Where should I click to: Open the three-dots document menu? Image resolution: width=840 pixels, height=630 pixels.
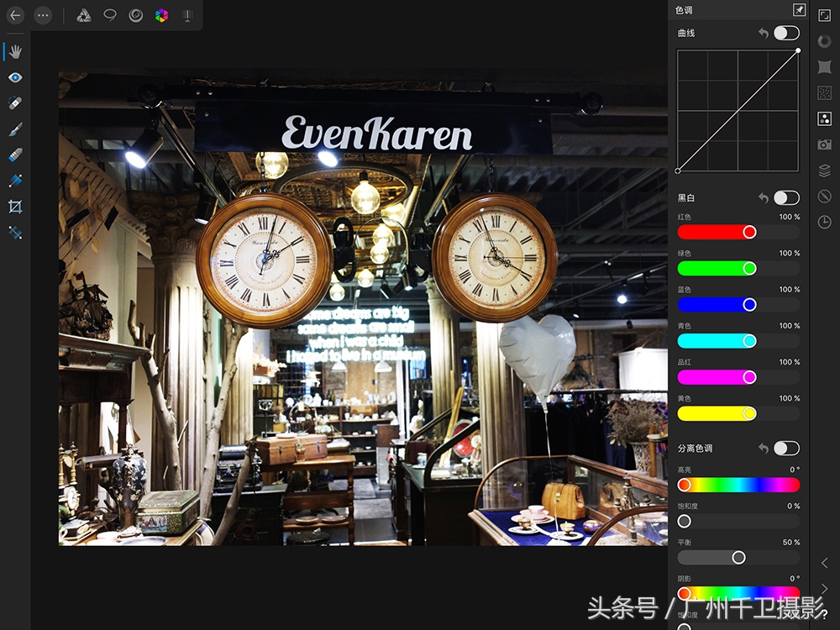43,15
